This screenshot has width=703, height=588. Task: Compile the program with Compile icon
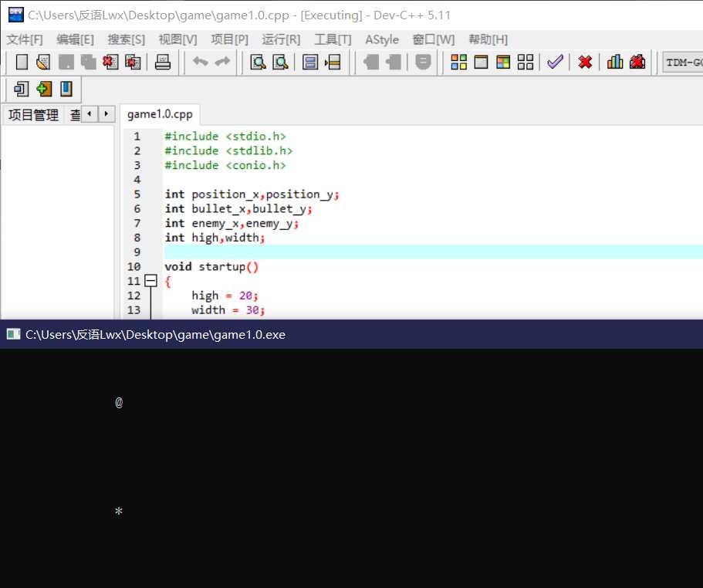coord(458,62)
